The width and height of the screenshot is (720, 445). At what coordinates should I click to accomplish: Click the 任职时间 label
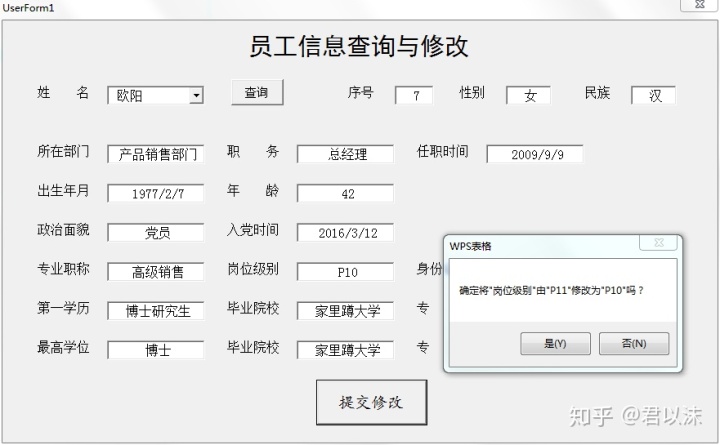tap(443, 151)
